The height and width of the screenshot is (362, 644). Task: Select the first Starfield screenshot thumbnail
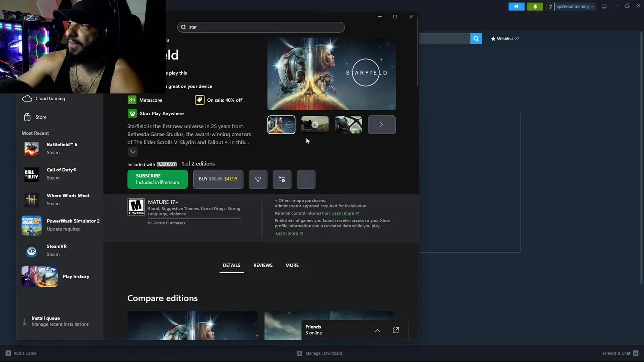coord(281,125)
